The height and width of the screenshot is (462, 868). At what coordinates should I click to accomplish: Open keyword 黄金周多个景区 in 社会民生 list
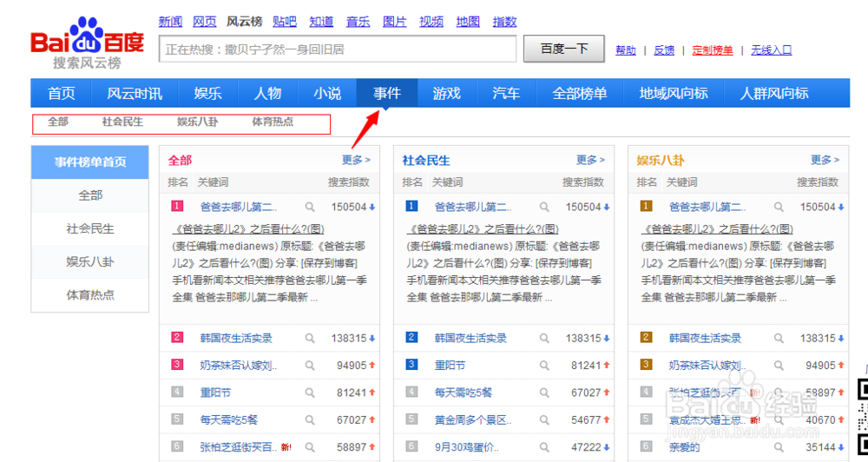tap(473, 420)
